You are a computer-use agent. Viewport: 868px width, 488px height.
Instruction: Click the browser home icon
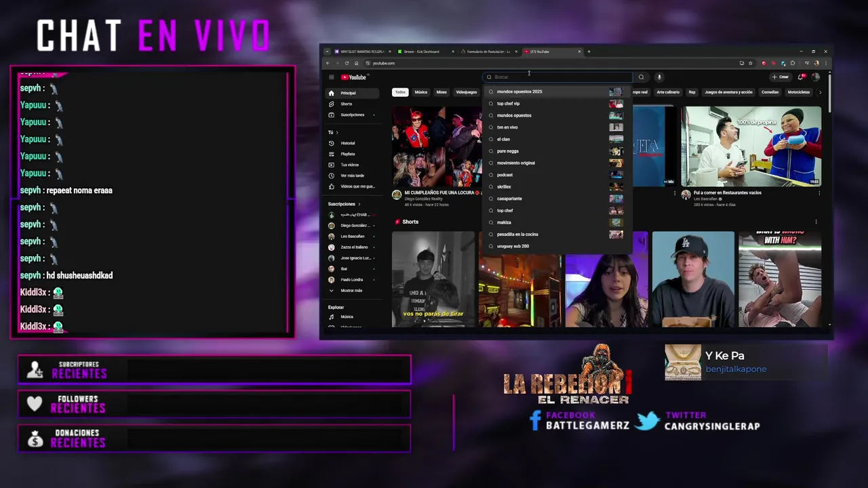(356, 63)
